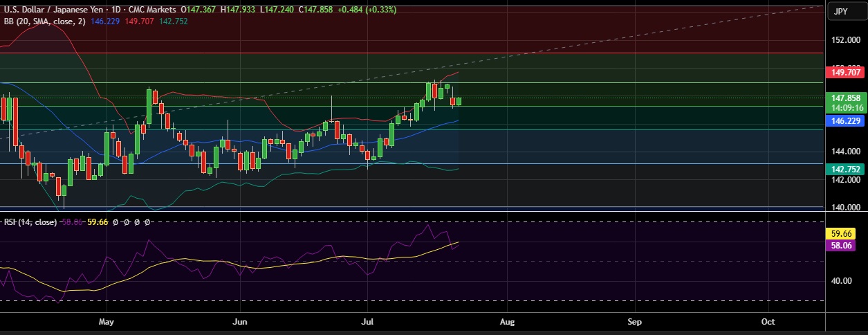Click the open price O147.367
The width and height of the screenshot is (868, 335).
[x=198, y=10]
